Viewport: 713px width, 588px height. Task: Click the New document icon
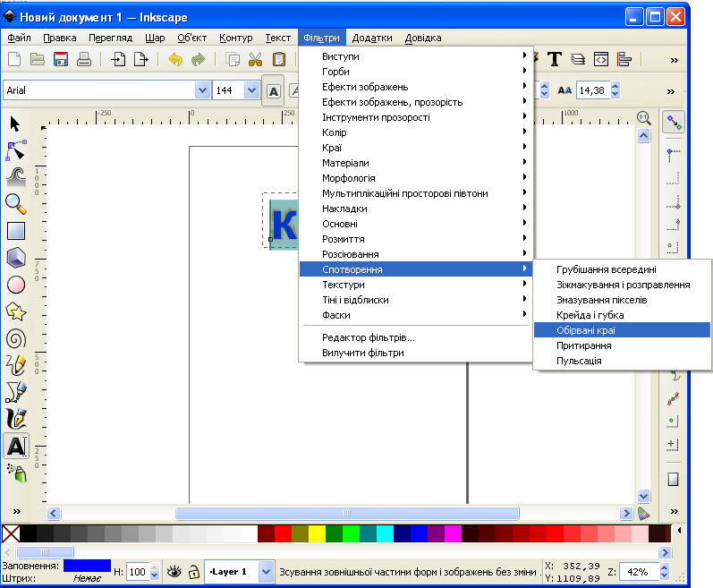(14, 59)
